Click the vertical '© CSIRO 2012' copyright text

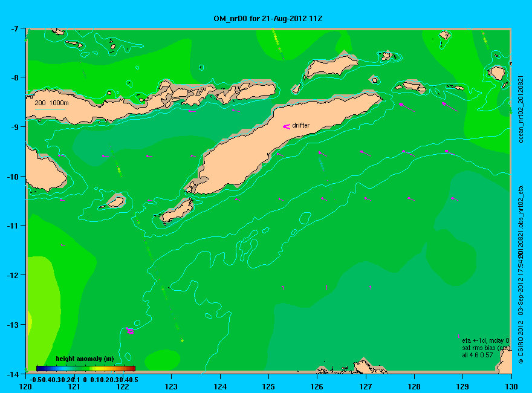[x=522, y=343]
